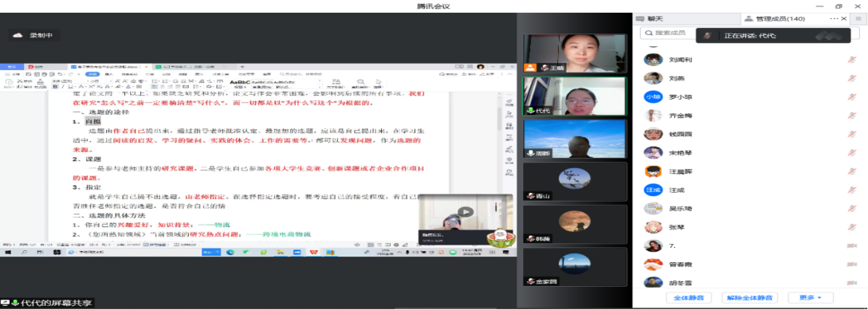The height and width of the screenshot is (310, 868).
Task: Select the 王晴 video tile
Action: pyautogui.click(x=575, y=53)
